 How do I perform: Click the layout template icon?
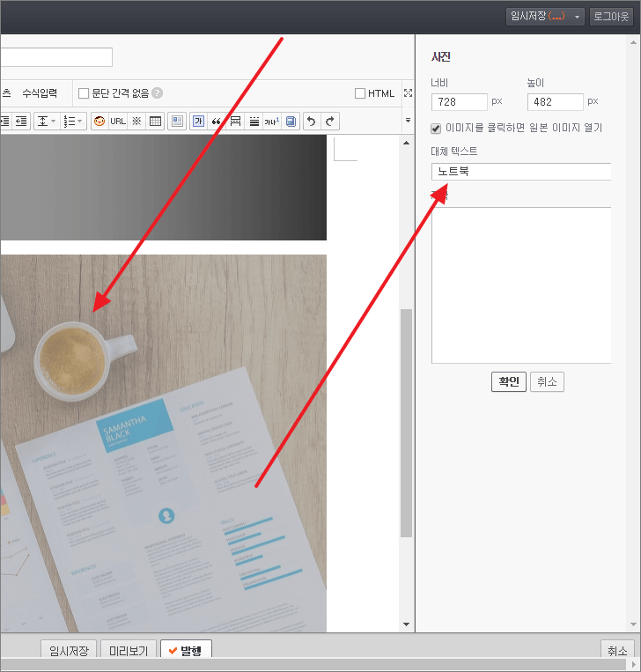[x=177, y=122]
